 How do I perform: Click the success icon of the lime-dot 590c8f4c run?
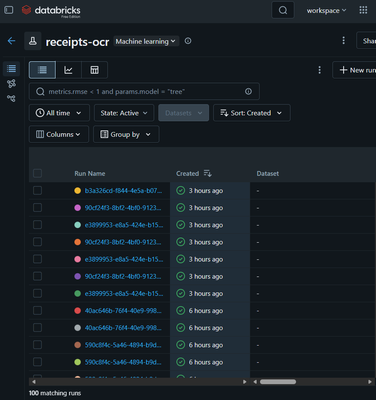coord(181,362)
